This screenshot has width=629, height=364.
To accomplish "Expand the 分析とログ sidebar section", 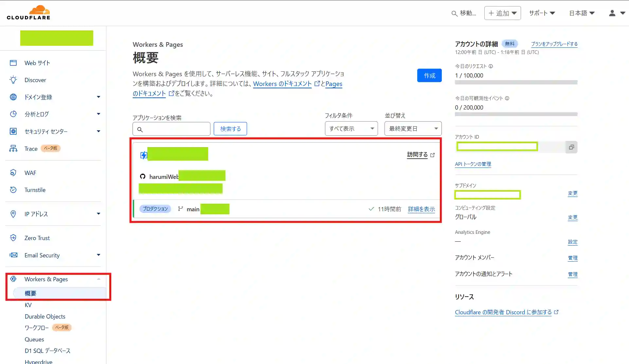I will [99, 114].
